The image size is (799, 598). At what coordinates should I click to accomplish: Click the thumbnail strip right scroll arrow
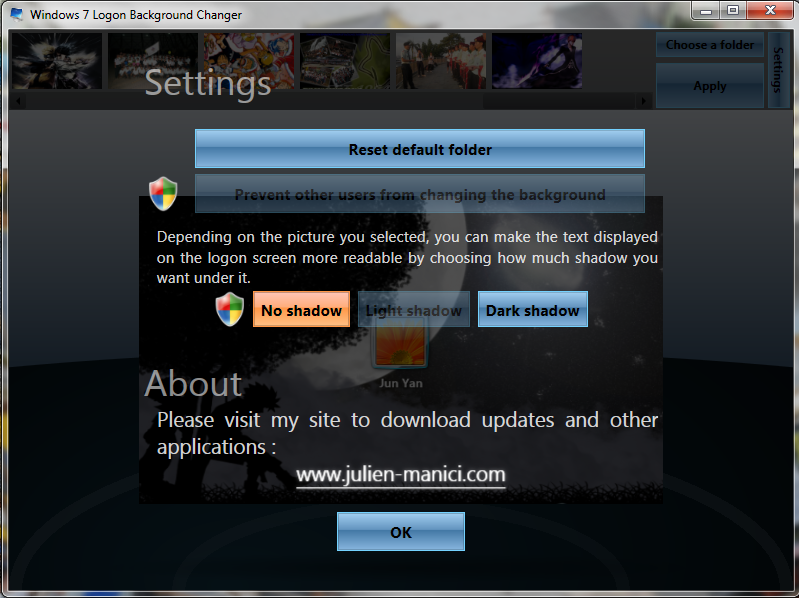644,101
